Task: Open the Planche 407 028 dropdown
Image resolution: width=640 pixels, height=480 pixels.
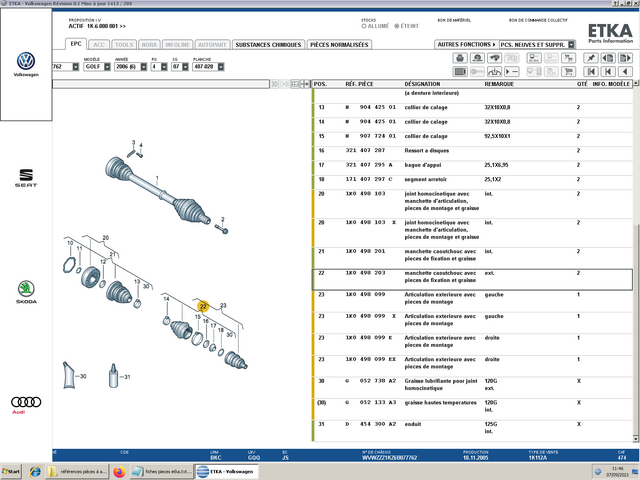Action: [221, 67]
